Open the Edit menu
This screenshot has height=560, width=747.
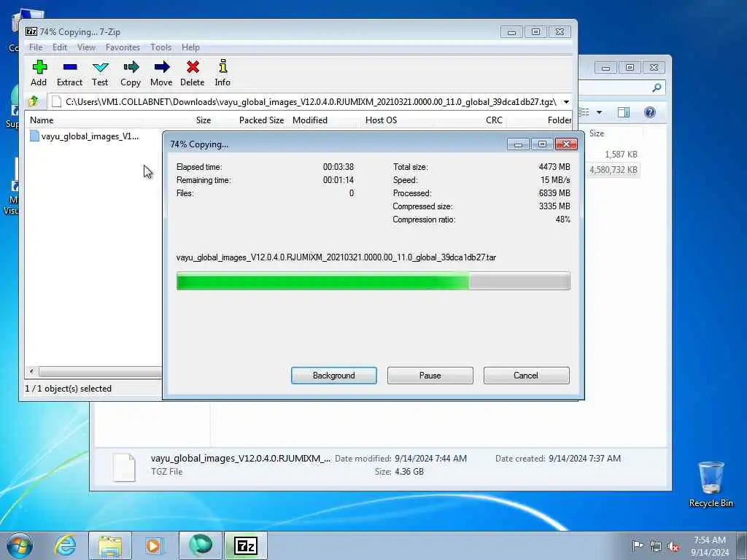(x=60, y=47)
